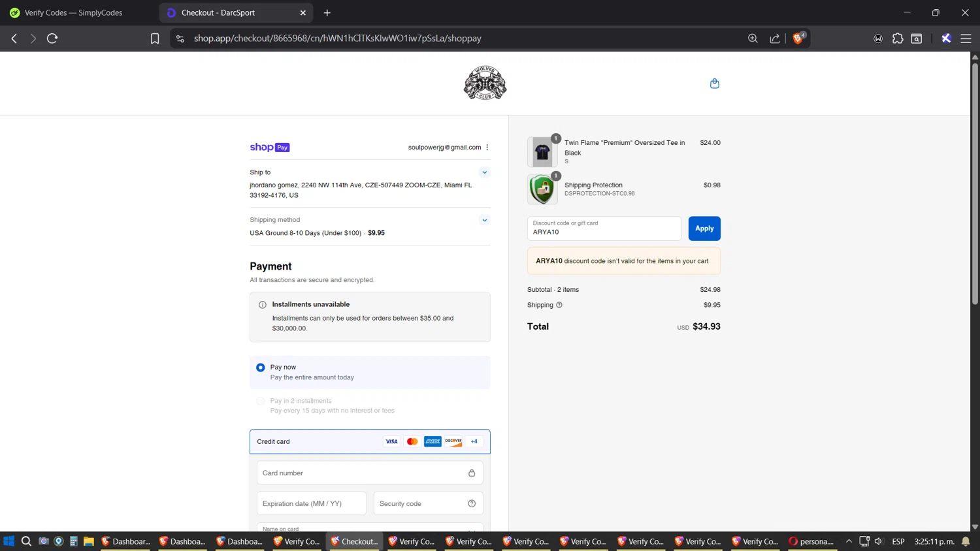The image size is (980, 551).
Task: Reload the checkout page
Action: (x=52, y=39)
